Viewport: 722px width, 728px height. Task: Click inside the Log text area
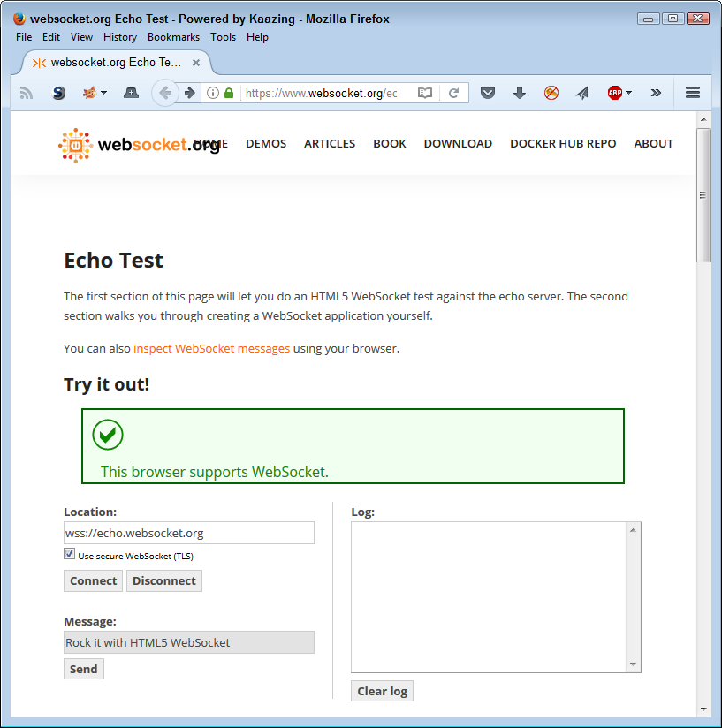(489, 597)
